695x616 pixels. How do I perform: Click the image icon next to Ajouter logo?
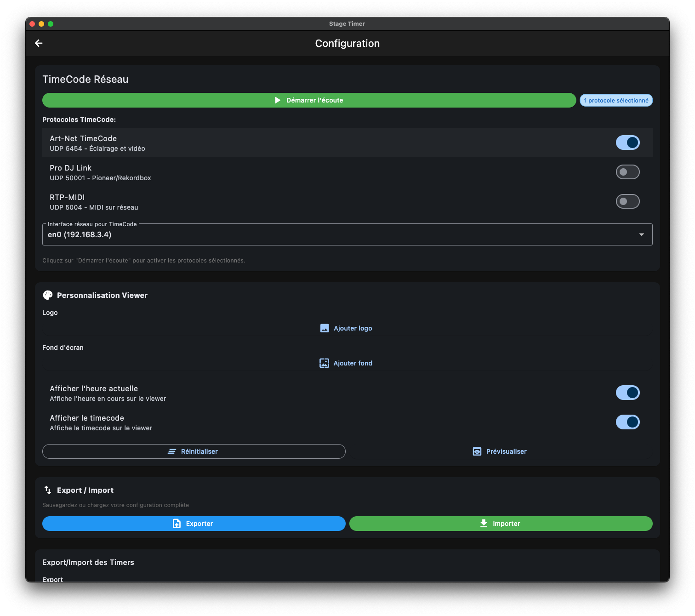[325, 328]
